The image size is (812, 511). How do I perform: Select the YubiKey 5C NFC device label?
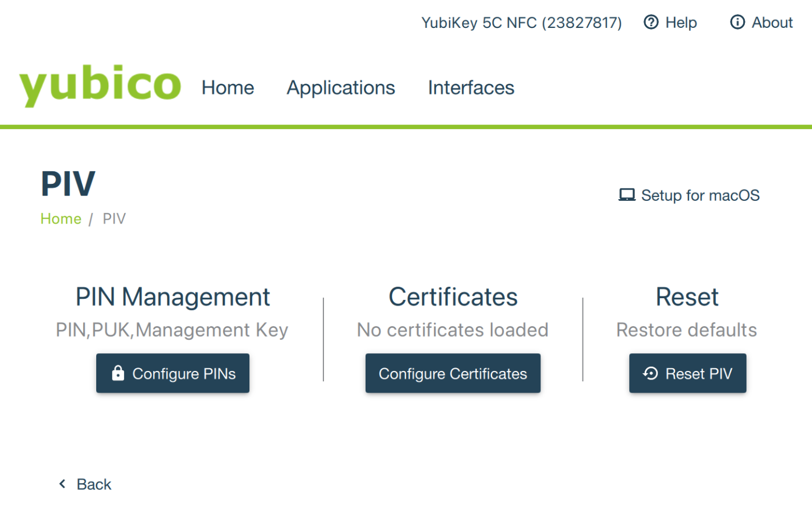pyautogui.click(x=521, y=22)
